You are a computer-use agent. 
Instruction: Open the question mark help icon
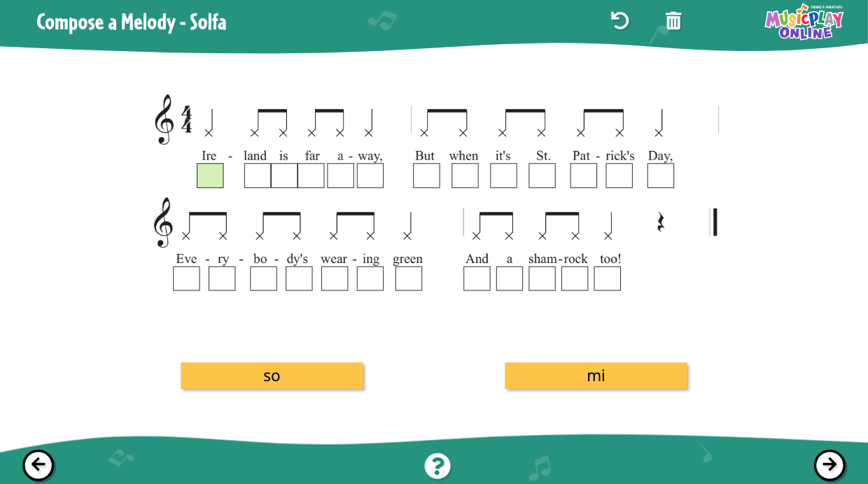click(437, 466)
